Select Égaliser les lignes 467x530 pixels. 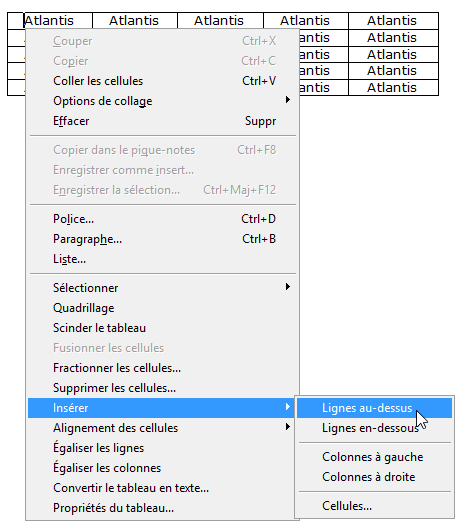click(x=163, y=448)
